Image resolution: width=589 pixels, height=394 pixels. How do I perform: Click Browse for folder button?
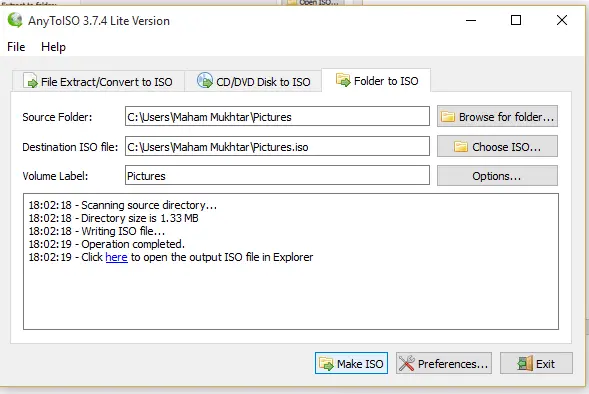[497, 116]
